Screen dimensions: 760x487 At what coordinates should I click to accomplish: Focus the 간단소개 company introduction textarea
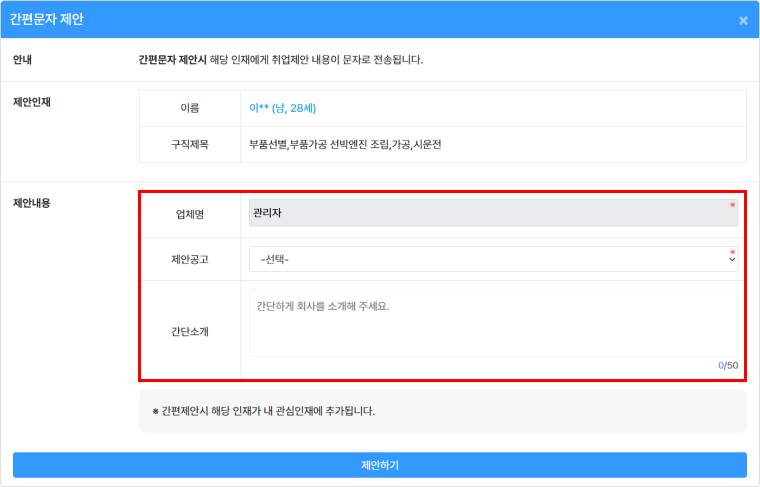(492, 323)
